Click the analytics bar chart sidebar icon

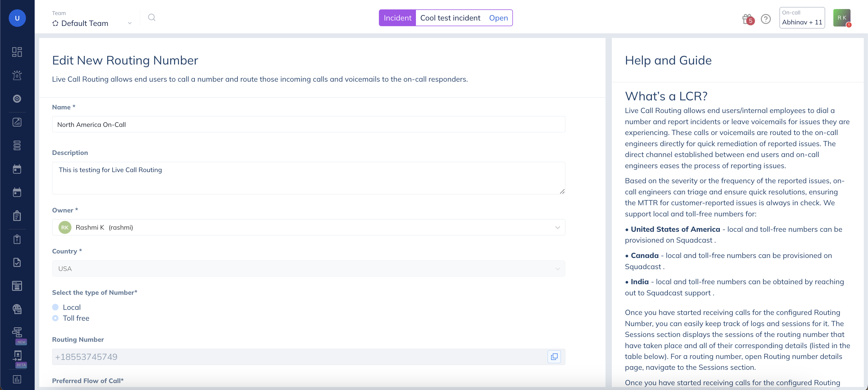17,379
